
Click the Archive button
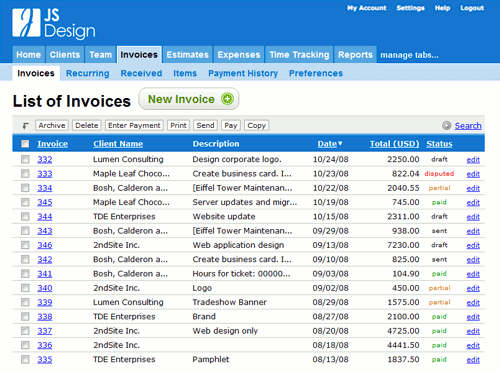pos(52,125)
